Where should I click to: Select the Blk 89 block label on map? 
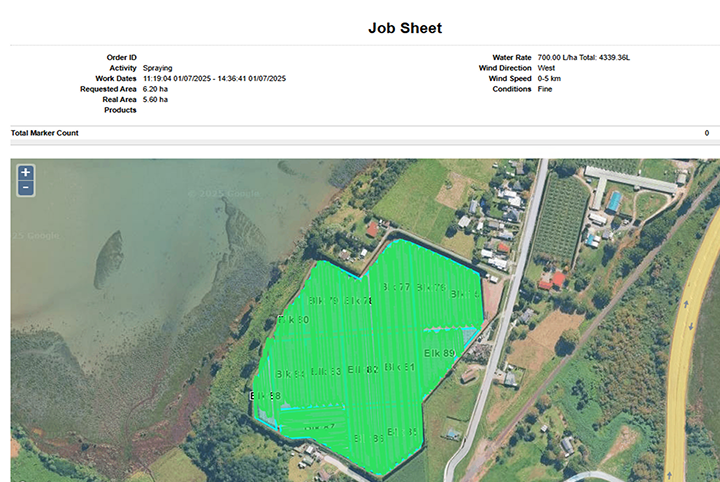439,353
